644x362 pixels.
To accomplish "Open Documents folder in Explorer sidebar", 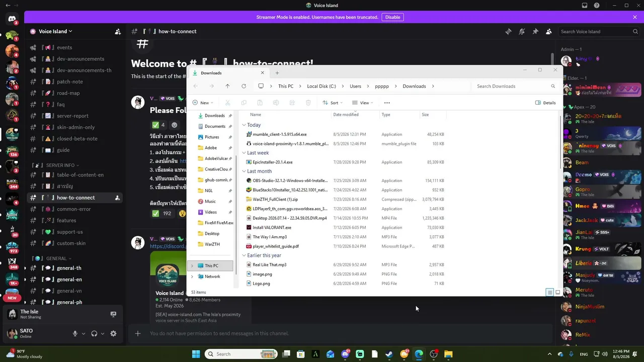I will tap(215, 126).
